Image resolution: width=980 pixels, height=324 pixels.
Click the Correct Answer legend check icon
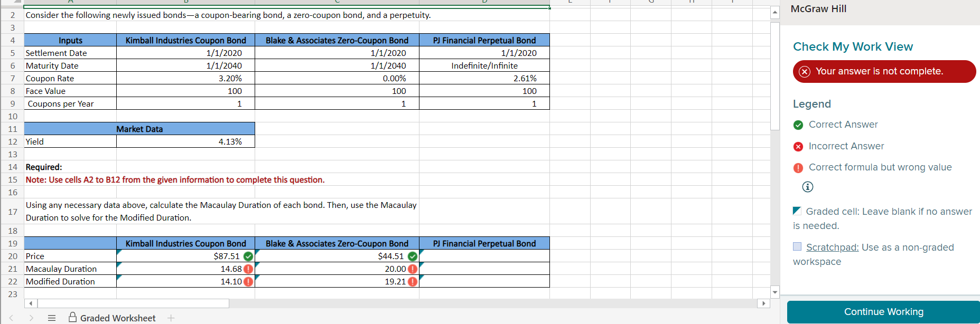coord(798,125)
